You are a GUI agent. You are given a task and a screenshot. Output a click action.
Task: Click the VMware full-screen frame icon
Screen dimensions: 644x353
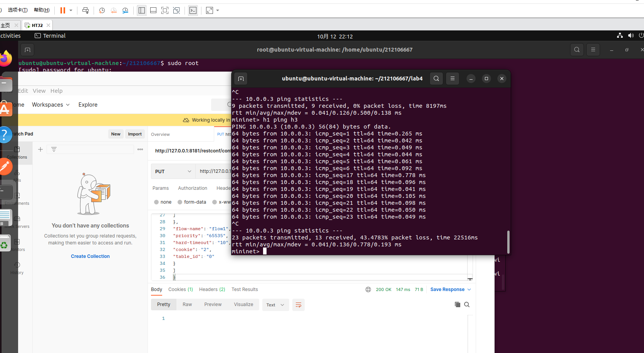165,10
